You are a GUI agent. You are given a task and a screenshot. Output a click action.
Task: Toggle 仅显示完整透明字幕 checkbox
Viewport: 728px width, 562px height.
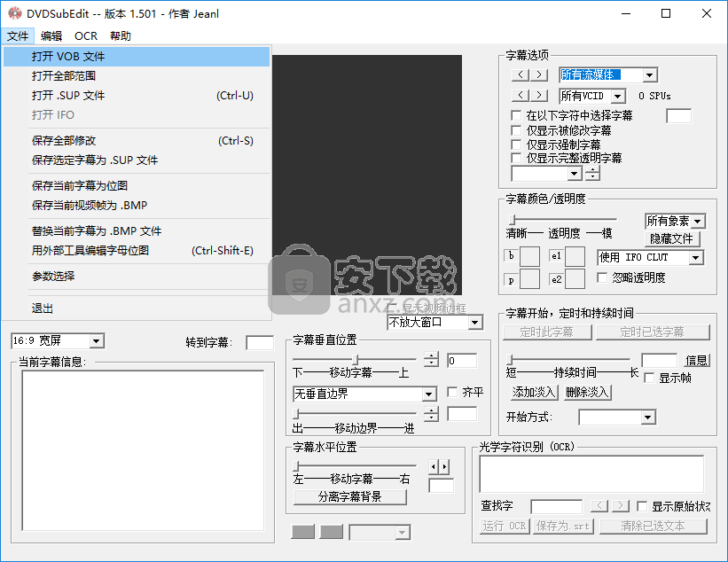tap(516, 158)
